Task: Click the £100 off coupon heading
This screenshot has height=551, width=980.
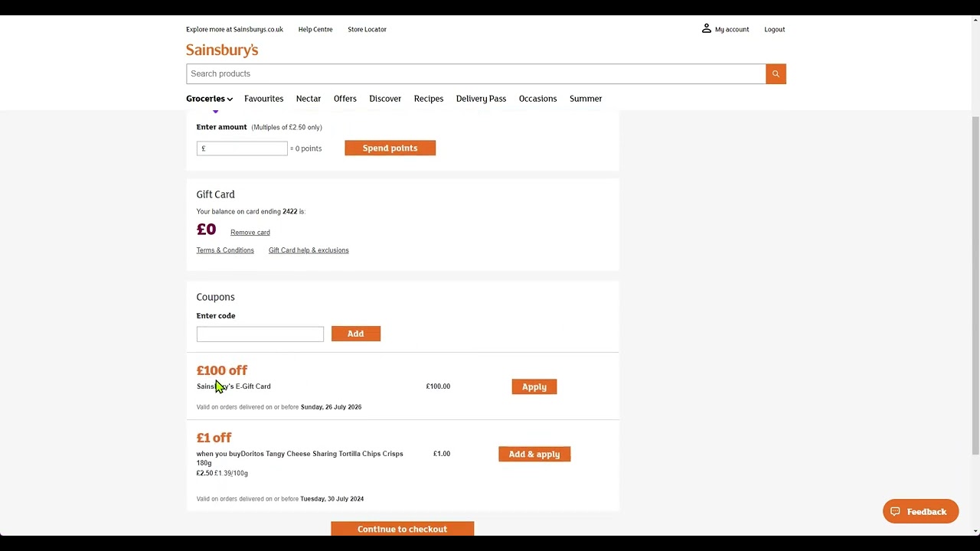Action: pos(222,370)
